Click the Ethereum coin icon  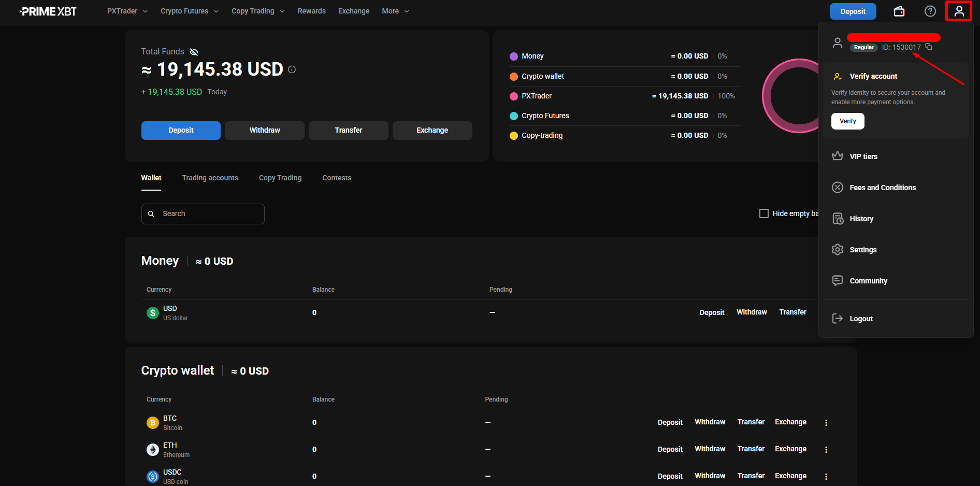(153, 450)
